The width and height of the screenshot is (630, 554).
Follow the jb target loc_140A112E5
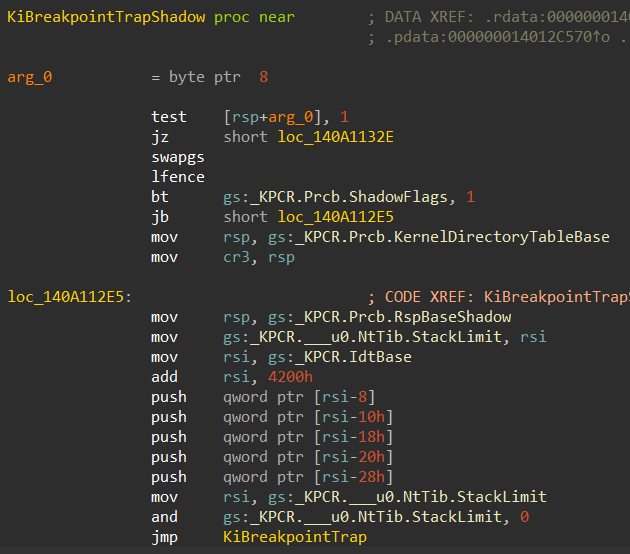pyautogui.click(x=335, y=217)
